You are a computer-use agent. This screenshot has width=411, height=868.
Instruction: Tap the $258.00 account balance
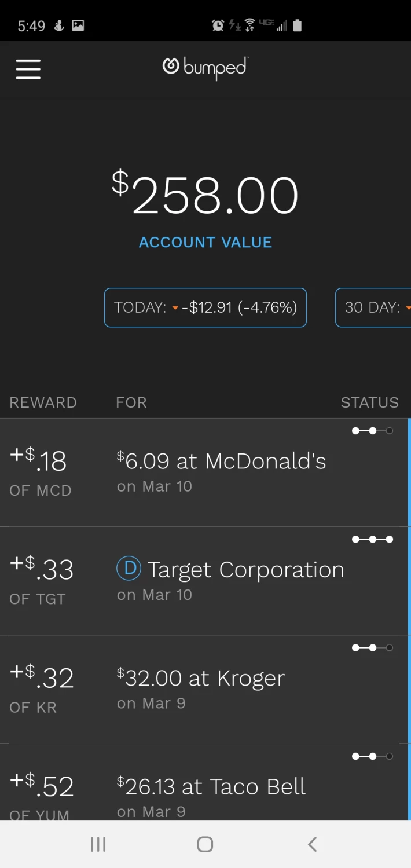205,195
